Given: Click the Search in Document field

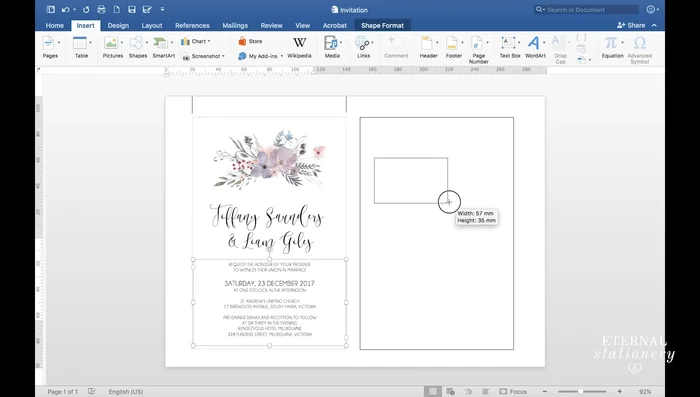Looking at the screenshot, I should tap(586, 9).
